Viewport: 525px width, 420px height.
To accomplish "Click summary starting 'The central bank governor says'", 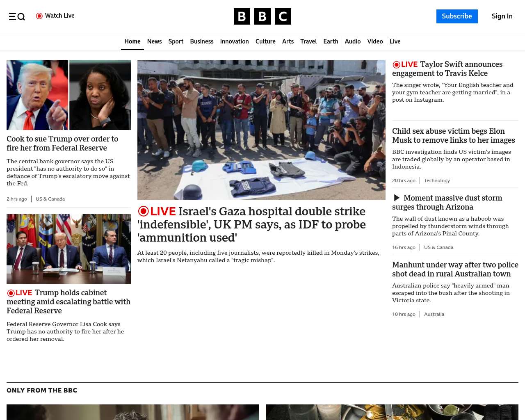I will 68,172.
